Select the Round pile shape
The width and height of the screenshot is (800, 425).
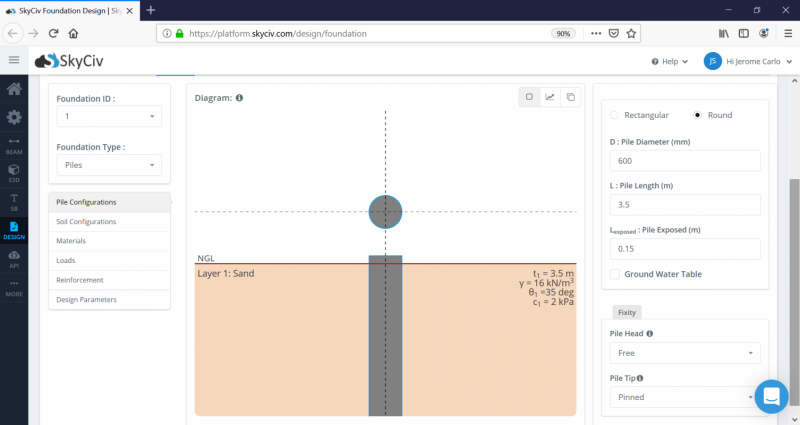(697, 115)
